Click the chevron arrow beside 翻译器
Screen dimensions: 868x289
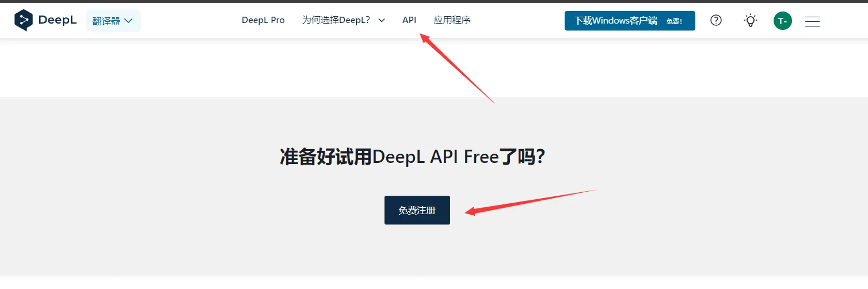point(128,21)
